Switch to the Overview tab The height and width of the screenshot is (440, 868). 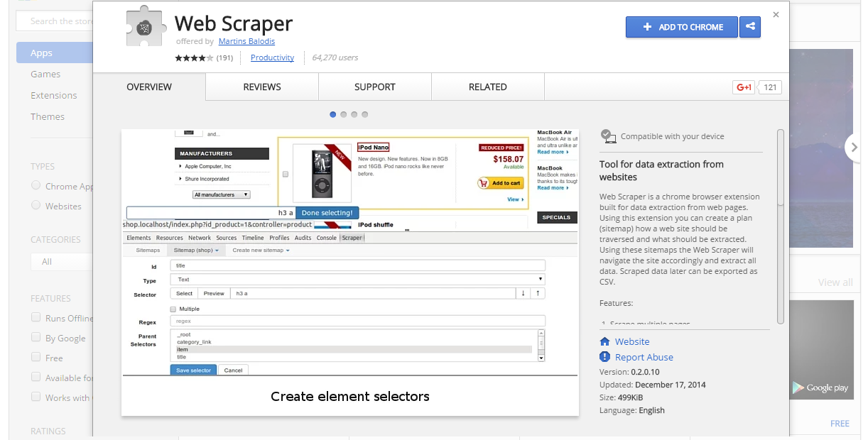tap(149, 87)
